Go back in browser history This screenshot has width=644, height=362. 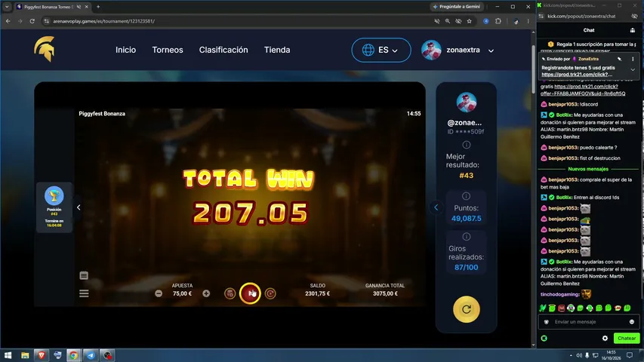point(8,21)
